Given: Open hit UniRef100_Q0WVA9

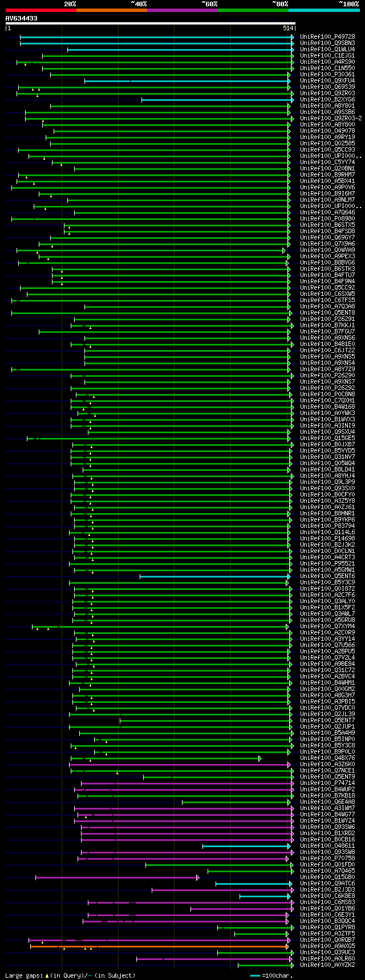Looking at the screenshot, I should [x=327, y=250].
